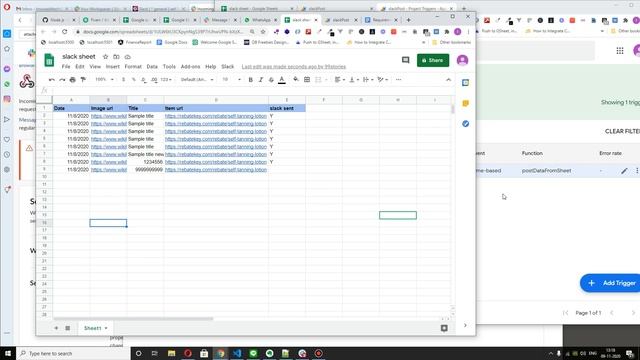Screen dimensions: 640x360
Task: Open the Sheet1 tab dropdown arrow
Action: click(106, 328)
